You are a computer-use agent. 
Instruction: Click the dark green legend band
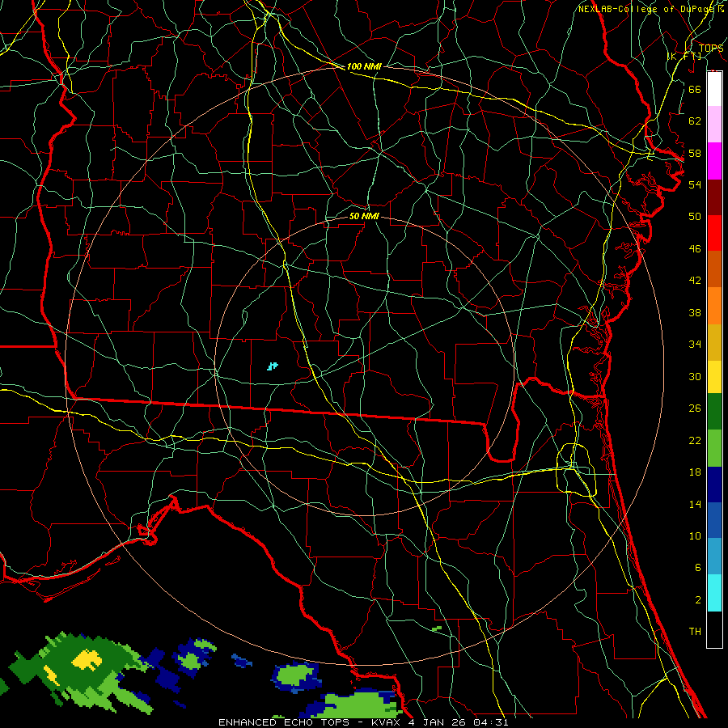pos(714,412)
